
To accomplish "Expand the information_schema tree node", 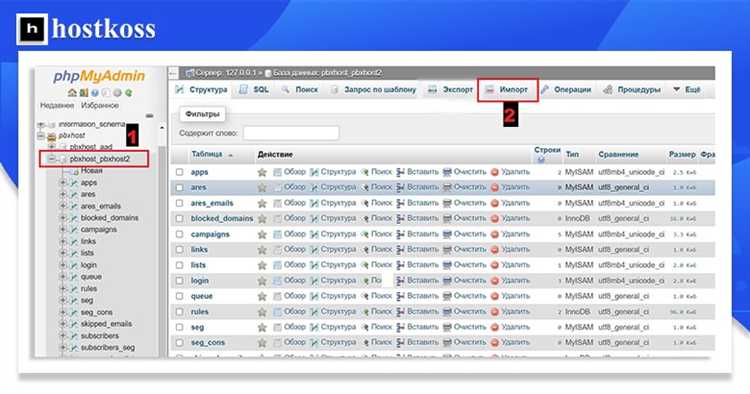I will (41, 124).
